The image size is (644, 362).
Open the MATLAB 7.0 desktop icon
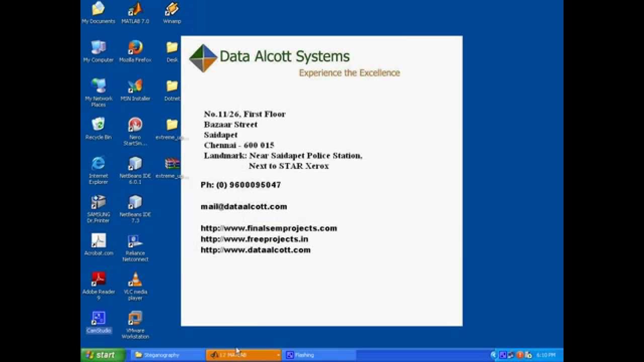pos(135,10)
